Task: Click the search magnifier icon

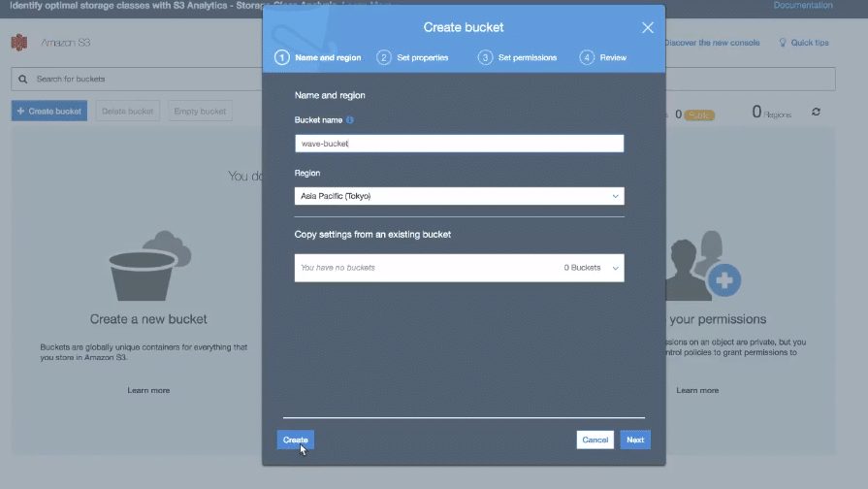Action: tap(22, 80)
